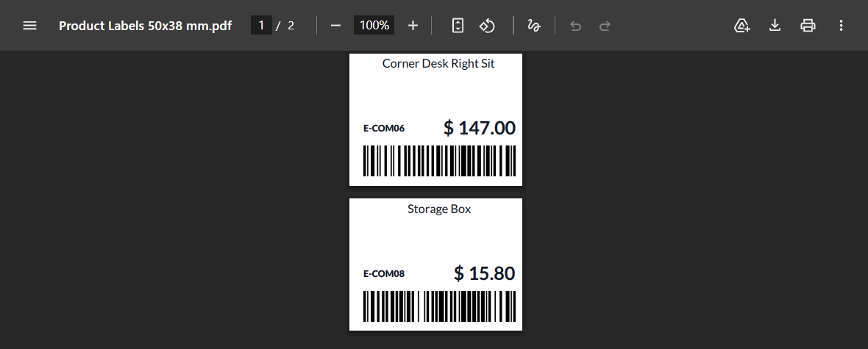Click the zoom in plus button
The height and width of the screenshot is (349, 868).
(413, 26)
